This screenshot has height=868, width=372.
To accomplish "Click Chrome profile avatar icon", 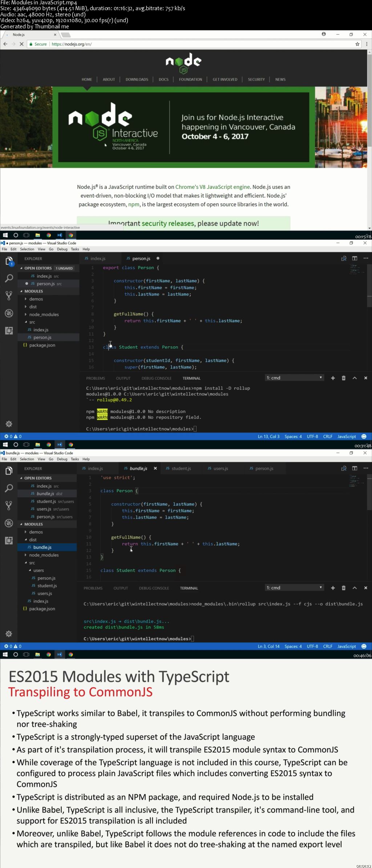I will (x=324, y=34).
